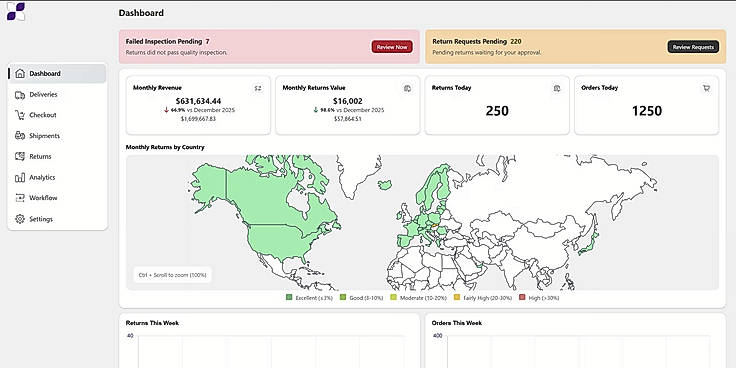Open the Deliveries page
Screen dimensions: 736x368
(x=58, y=95)
